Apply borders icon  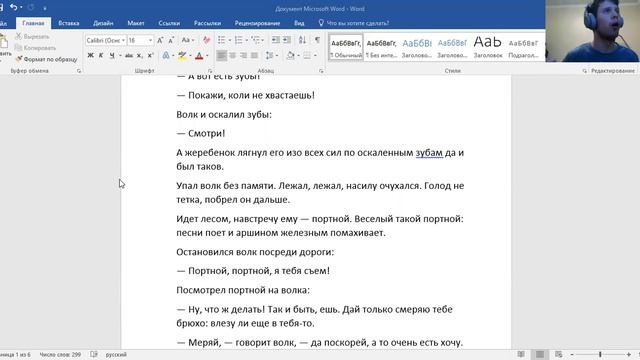(307, 55)
